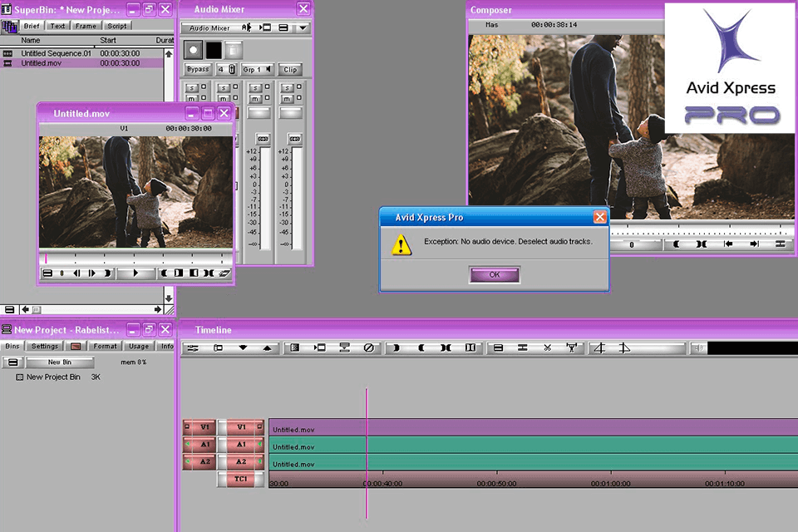Open the Grp 1 selector in Audio Mixer

257,70
